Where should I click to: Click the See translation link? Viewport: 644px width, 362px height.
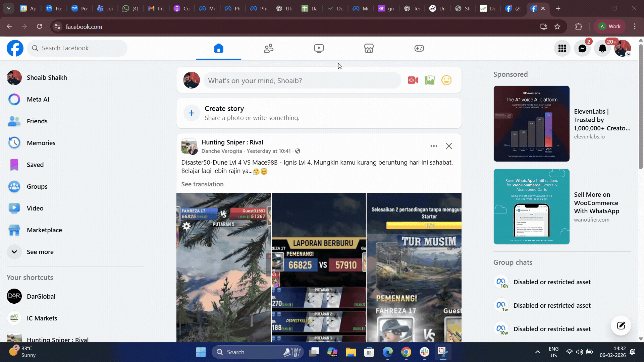(202, 184)
